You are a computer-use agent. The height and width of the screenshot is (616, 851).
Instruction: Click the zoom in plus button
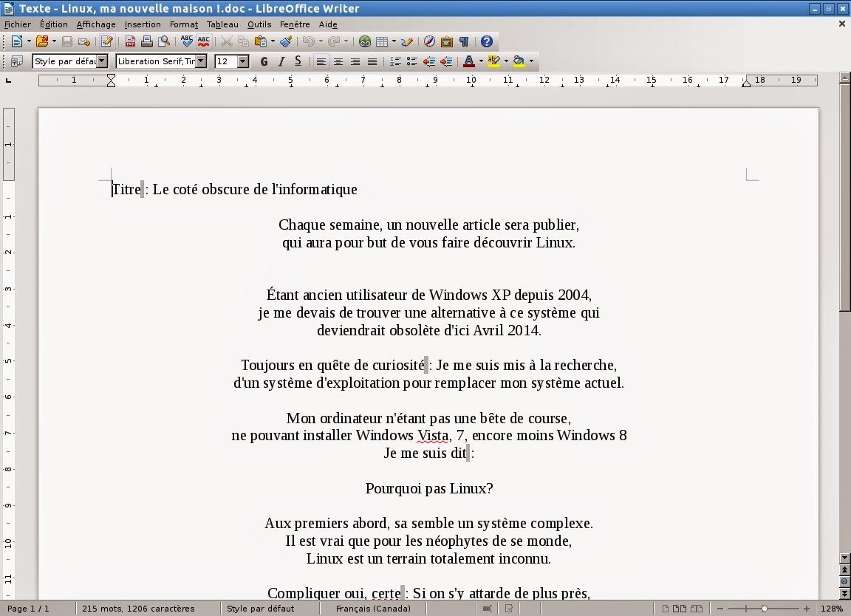tap(807, 609)
